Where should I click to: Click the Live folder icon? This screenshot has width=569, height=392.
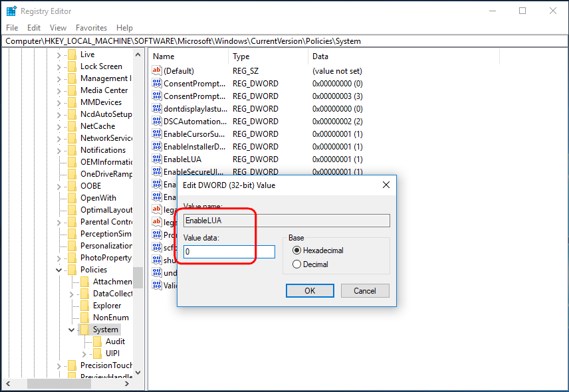(72, 54)
